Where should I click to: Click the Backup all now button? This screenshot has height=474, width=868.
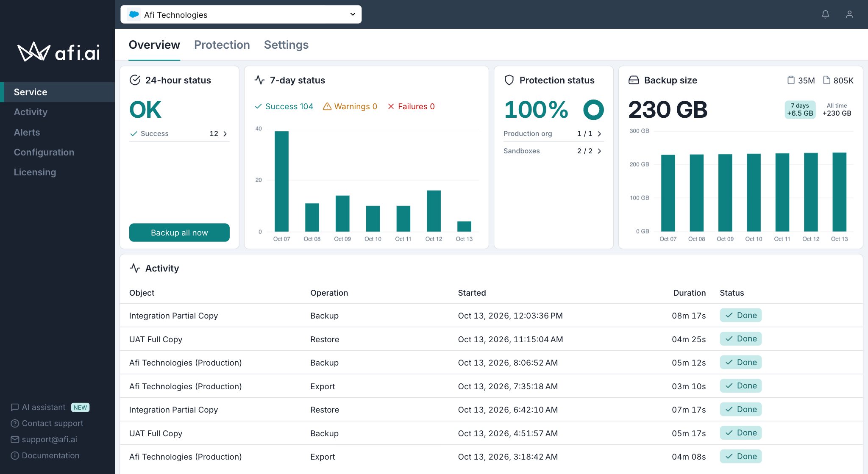coord(179,233)
